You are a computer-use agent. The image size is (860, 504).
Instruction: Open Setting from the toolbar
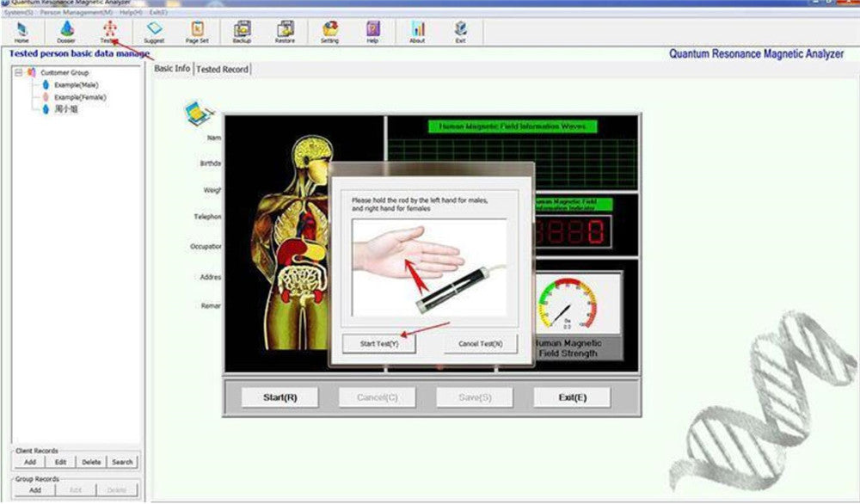(329, 32)
